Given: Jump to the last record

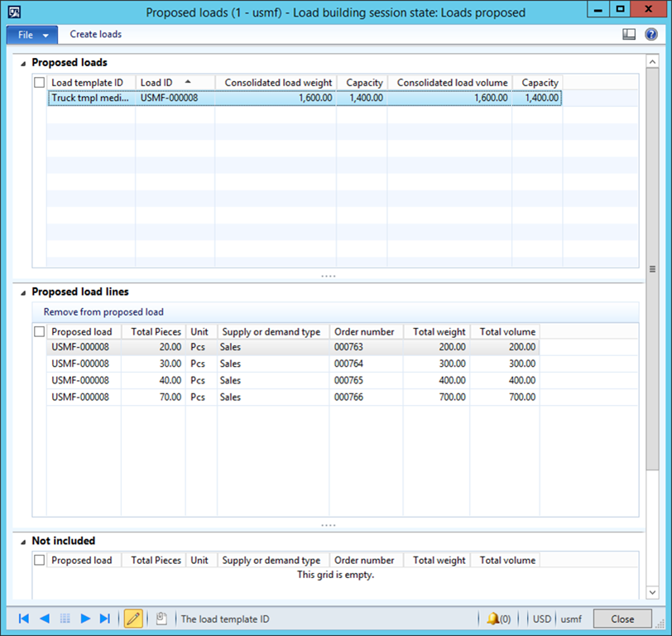Looking at the screenshot, I should [x=105, y=619].
